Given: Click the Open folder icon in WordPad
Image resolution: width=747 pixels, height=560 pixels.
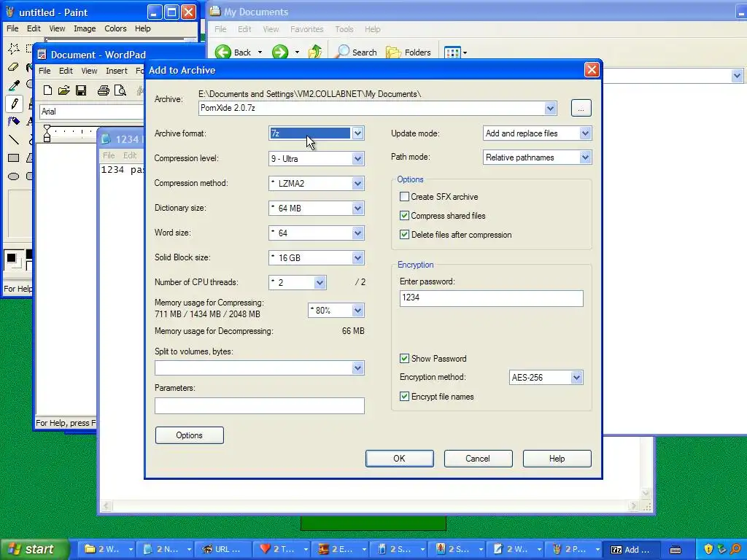Looking at the screenshot, I should click(64, 90).
